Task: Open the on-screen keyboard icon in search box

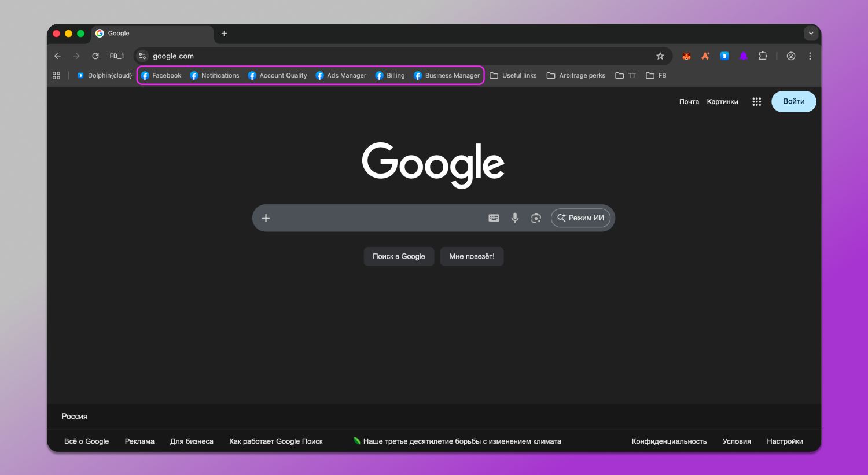Action: 494,218
